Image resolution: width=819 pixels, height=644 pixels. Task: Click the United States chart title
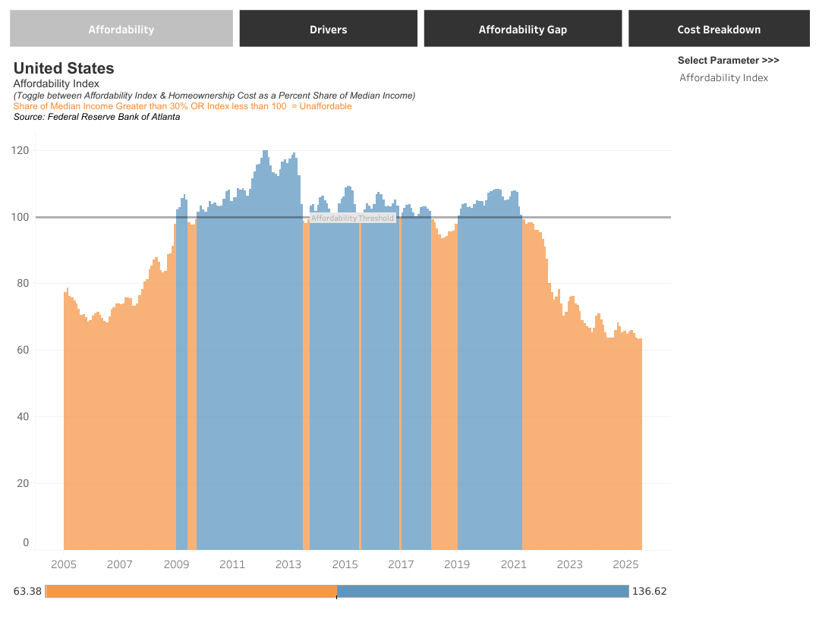[x=64, y=68]
